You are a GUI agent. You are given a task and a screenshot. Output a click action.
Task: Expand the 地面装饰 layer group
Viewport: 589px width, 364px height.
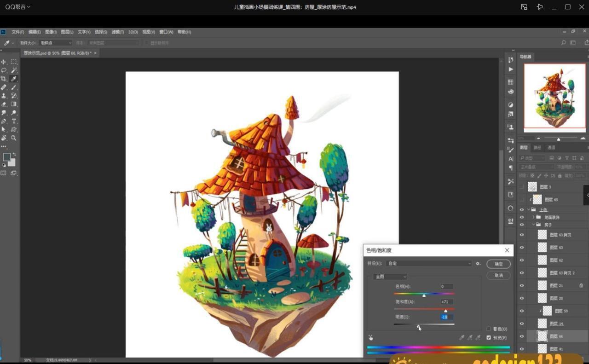pyautogui.click(x=534, y=217)
